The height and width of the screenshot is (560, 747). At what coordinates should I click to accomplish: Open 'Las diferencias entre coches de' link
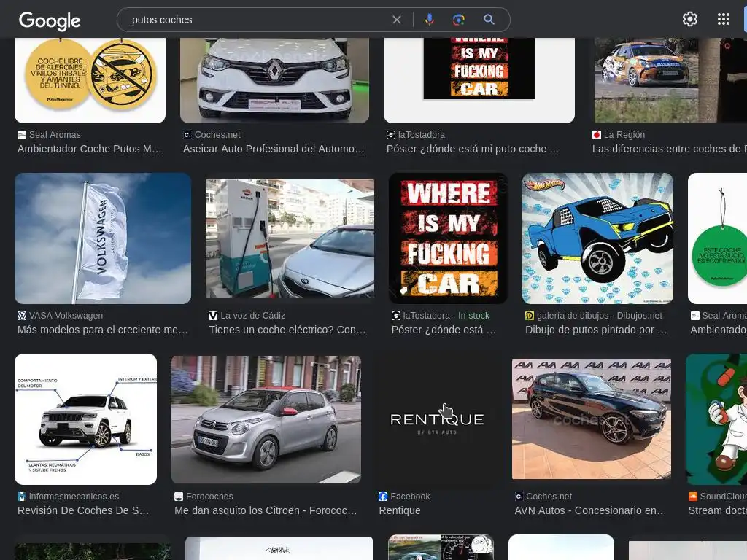click(x=670, y=149)
